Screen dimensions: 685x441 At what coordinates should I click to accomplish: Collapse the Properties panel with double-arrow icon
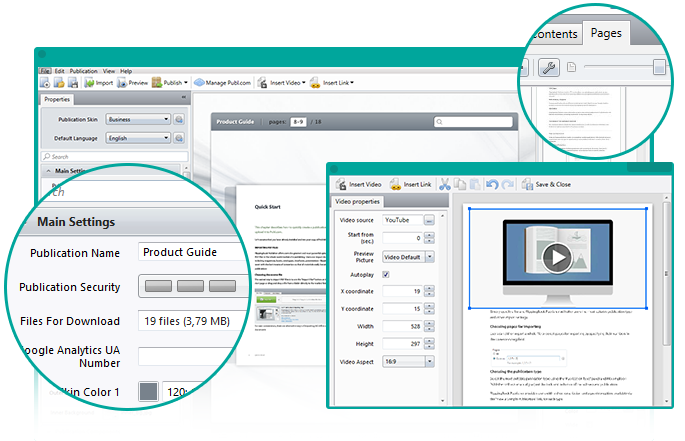click(x=183, y=97)
